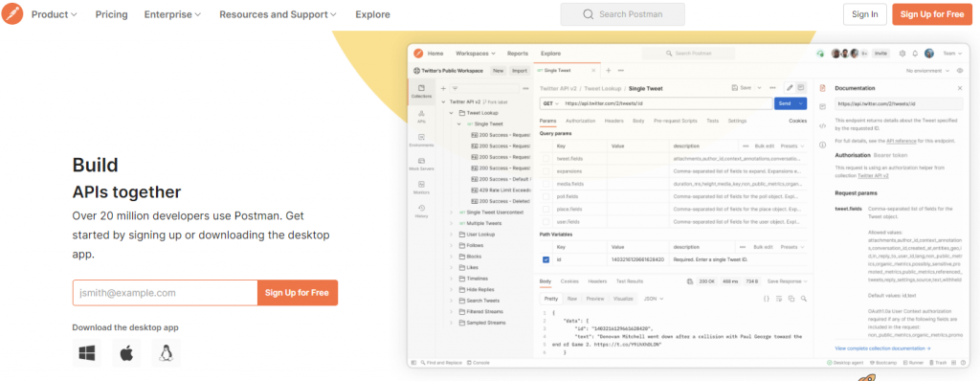Open Mock Servers in the app sidebar
This screenshot has width=980, height=381.
tap(421, 164)
